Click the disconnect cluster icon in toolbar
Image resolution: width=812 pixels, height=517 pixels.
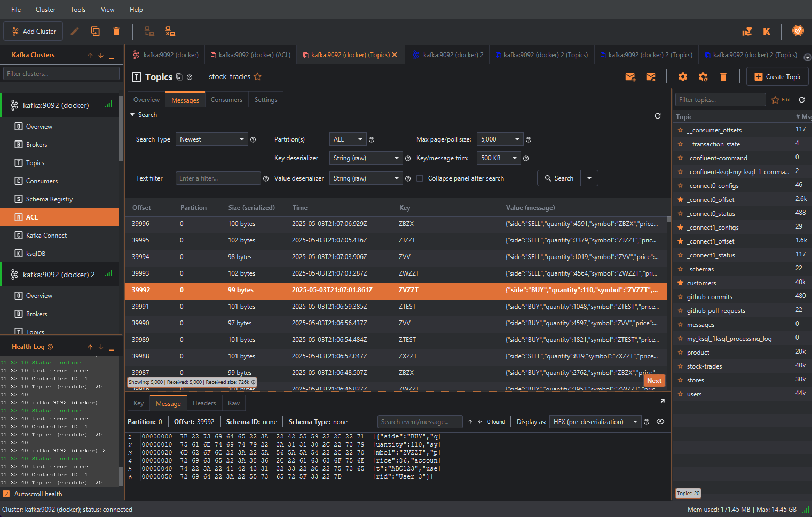tap(170, 32)
